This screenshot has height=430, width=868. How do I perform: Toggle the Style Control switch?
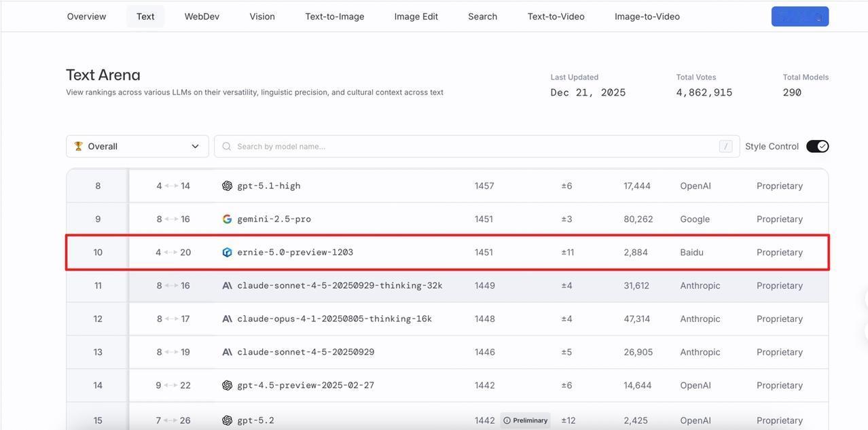(x=817, y=147)
